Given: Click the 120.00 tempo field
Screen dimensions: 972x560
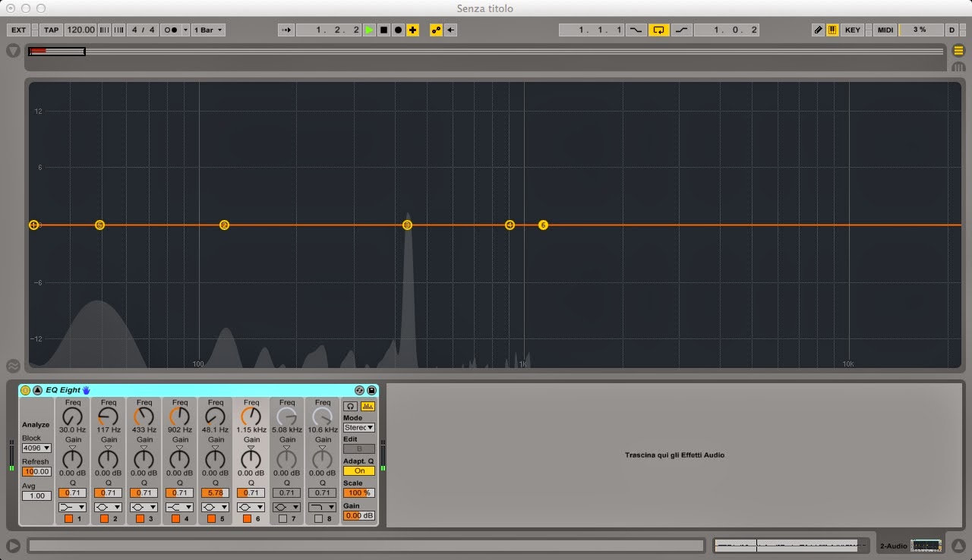Looking at the screenshot, I should coord(80,30).
